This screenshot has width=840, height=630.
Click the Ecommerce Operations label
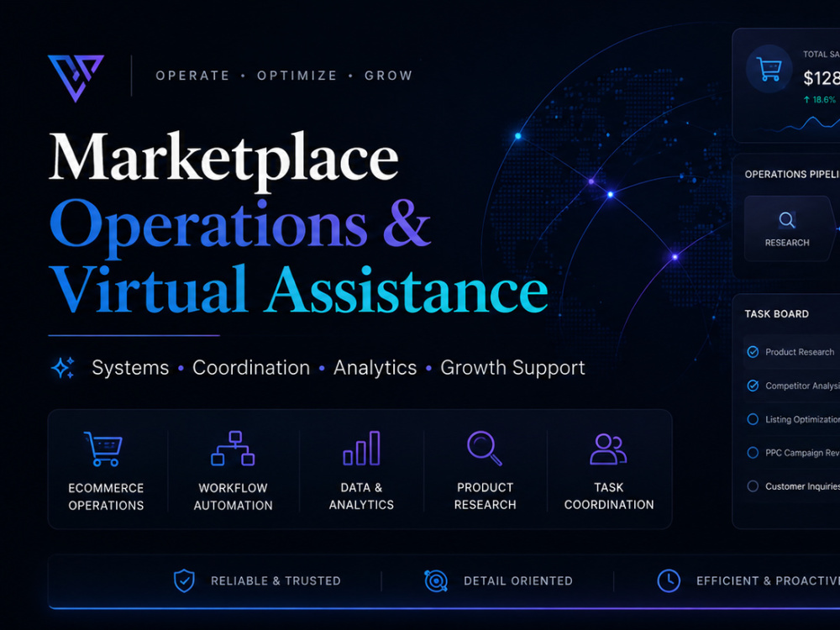(106, 496)
